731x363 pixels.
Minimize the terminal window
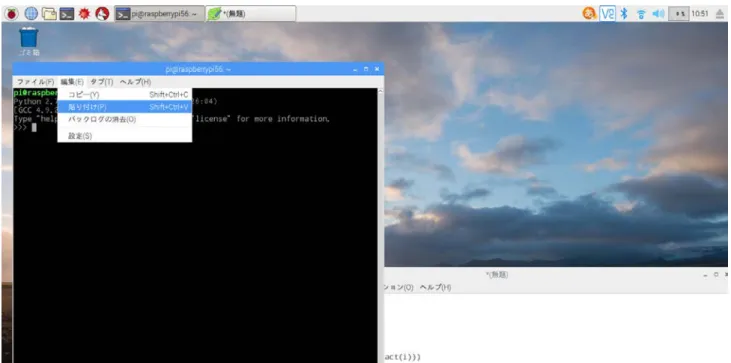click(x=356, y=69)
